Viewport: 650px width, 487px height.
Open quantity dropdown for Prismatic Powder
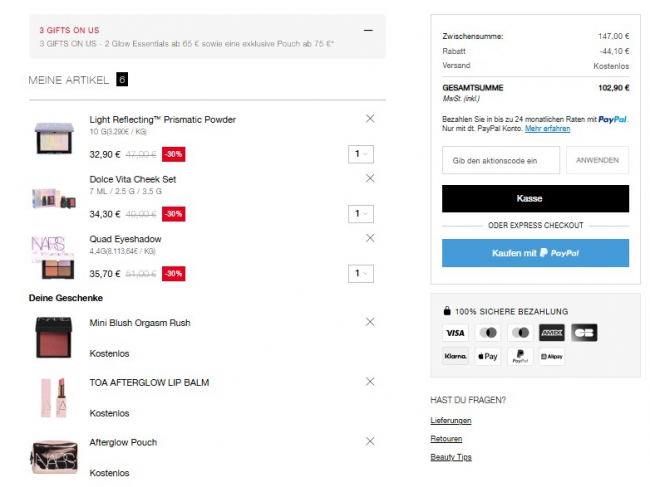tap(361, 153)
